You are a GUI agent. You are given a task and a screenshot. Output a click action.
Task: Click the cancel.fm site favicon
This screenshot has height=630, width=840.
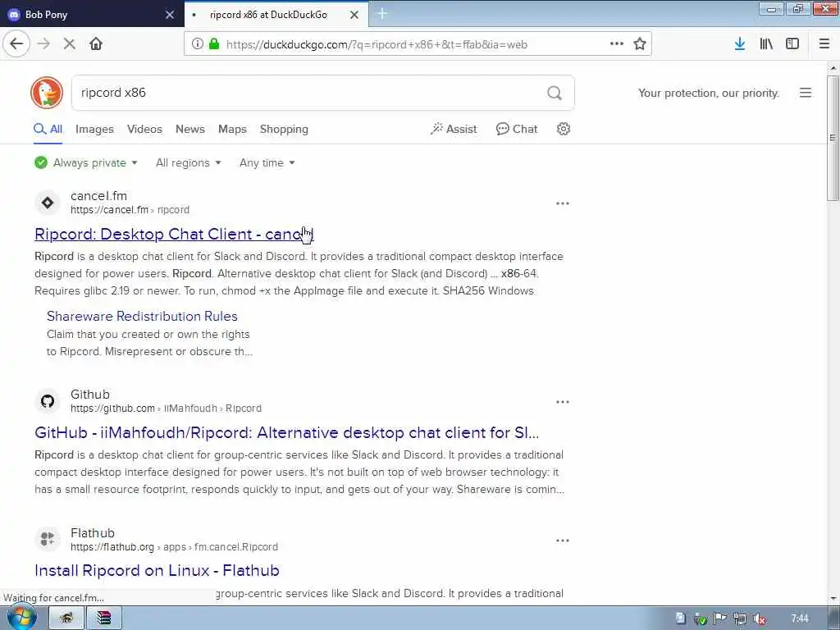click(x=48, y=203)
